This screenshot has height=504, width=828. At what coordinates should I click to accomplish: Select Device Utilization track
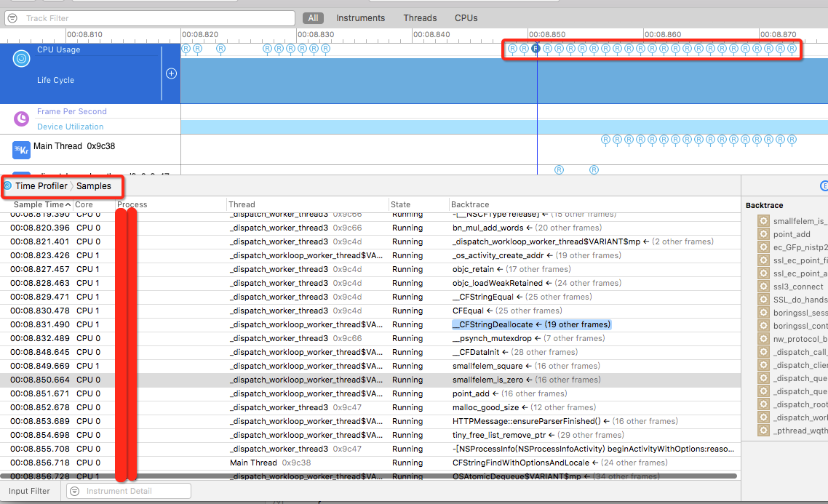(71, 127)
